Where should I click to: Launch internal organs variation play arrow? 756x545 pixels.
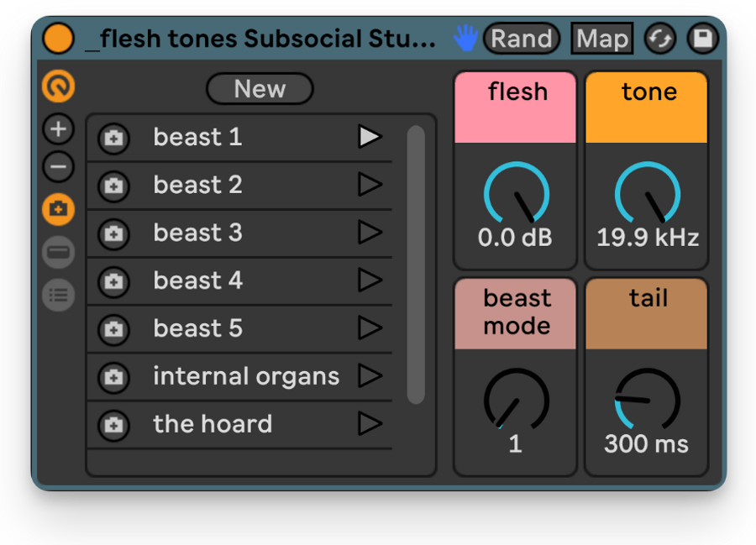click(x=370, y=376)
